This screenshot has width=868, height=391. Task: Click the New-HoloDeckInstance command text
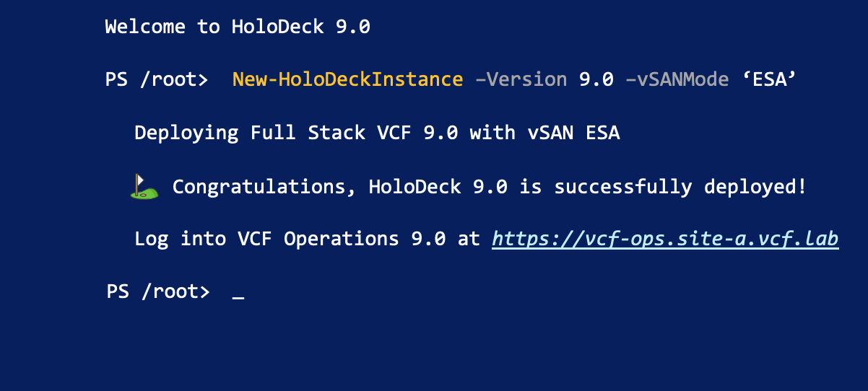pyautogui.click(x=347, y=79)
